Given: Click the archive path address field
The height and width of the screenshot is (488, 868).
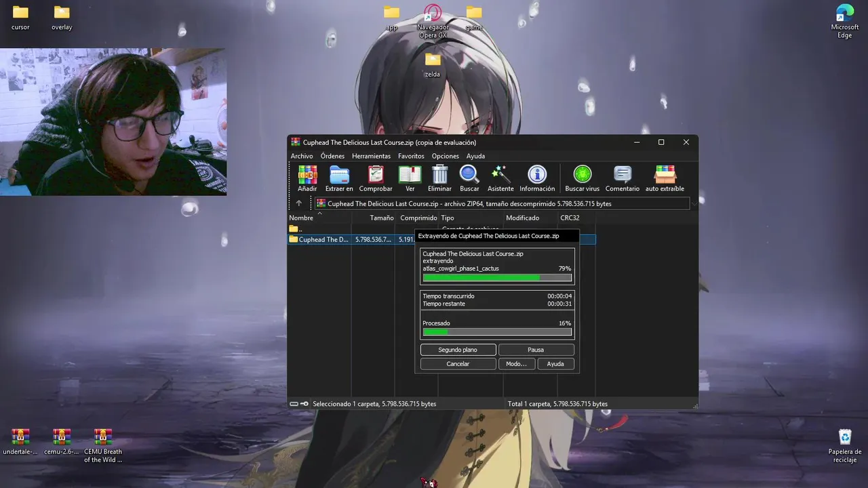Looking at the screenshot, I should (x=501, y=203).
